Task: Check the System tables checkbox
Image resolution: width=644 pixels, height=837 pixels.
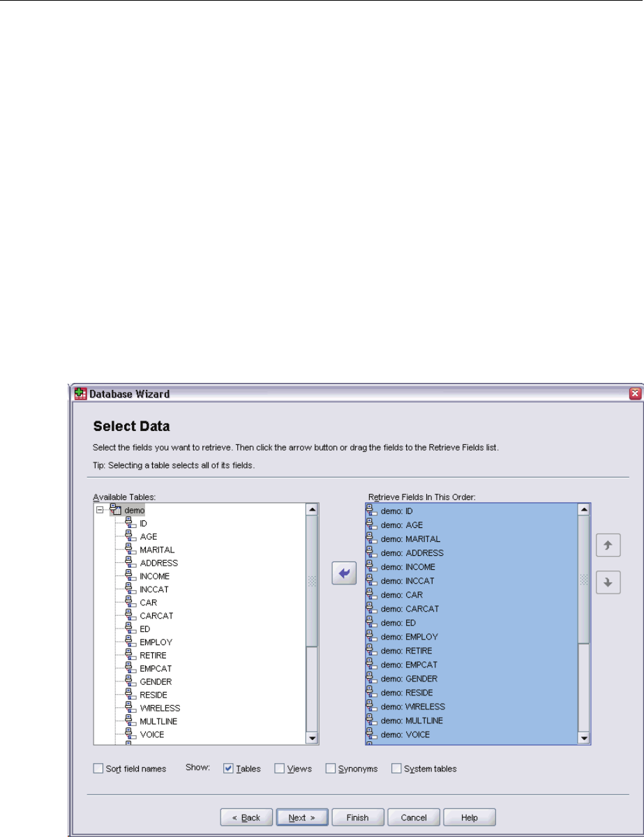Action: (396, 769)
